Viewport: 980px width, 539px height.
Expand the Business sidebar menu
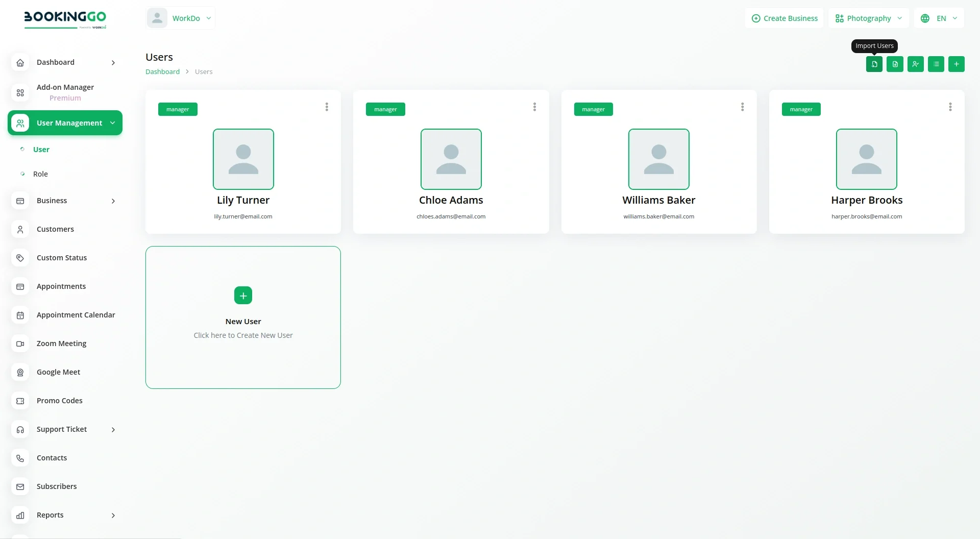point(65,201)
